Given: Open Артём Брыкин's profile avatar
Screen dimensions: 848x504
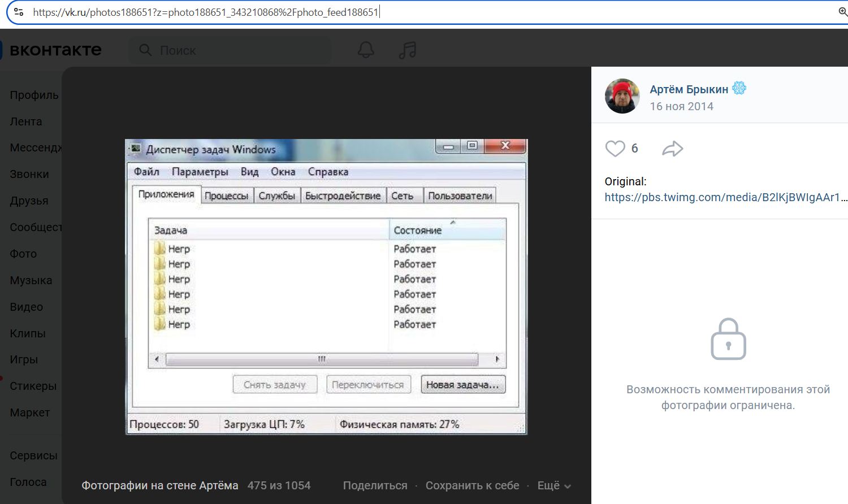Looking at the screenshot, I should [x=622, y=96].
